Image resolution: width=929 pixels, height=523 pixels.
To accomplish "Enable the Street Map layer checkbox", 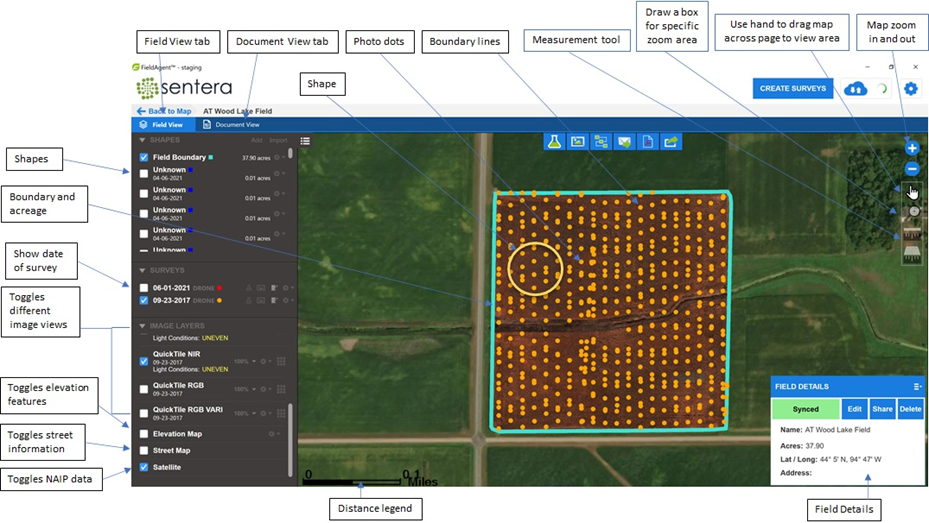I will click(144, 451).
